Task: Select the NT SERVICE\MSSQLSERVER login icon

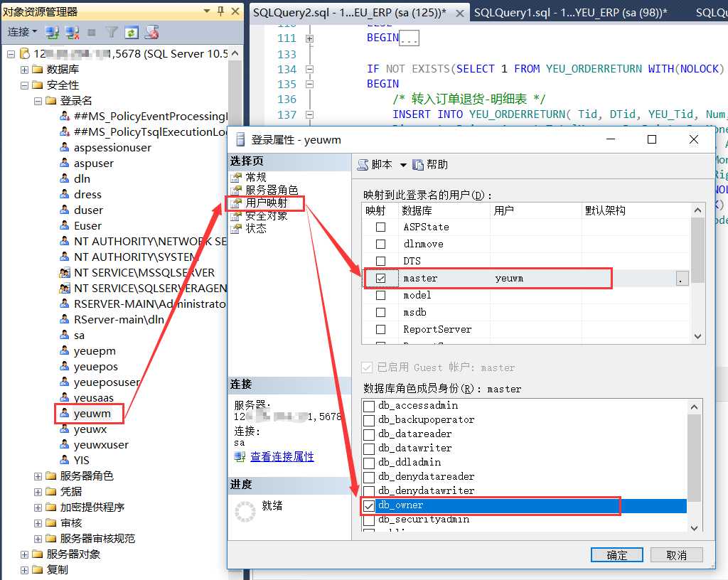Action: coord(65,272)
